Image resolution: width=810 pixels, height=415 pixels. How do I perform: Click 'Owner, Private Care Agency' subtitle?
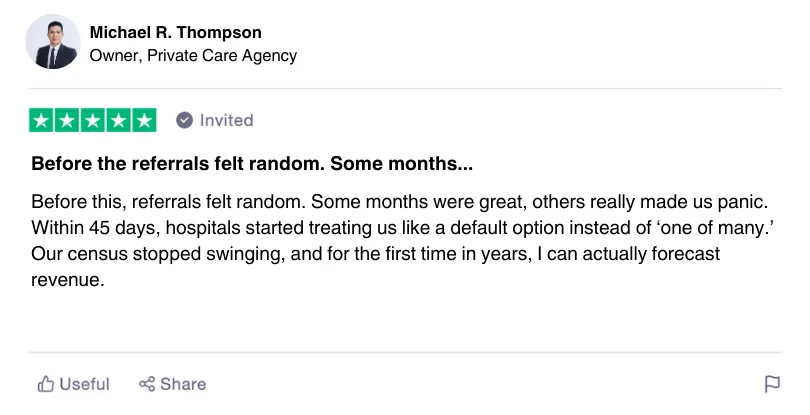[x=193, y=56]
